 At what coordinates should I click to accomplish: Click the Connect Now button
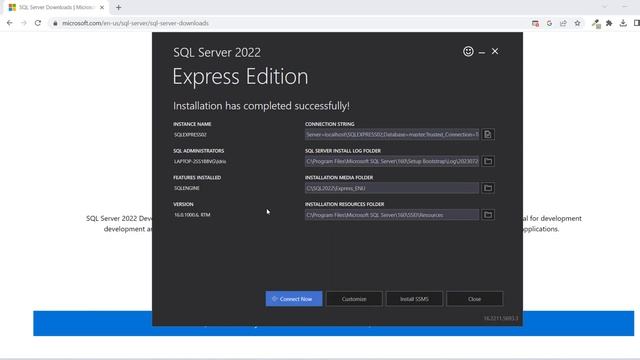294,299
